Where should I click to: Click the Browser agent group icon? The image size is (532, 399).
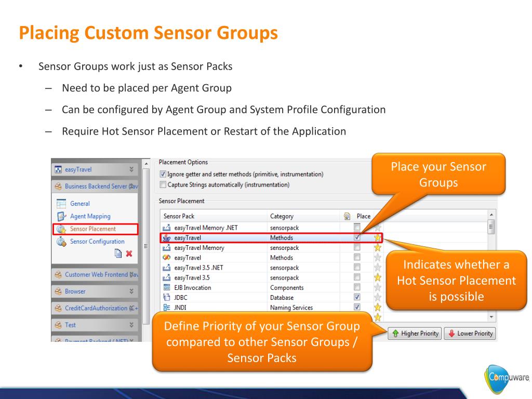click(x=58, y=291)
